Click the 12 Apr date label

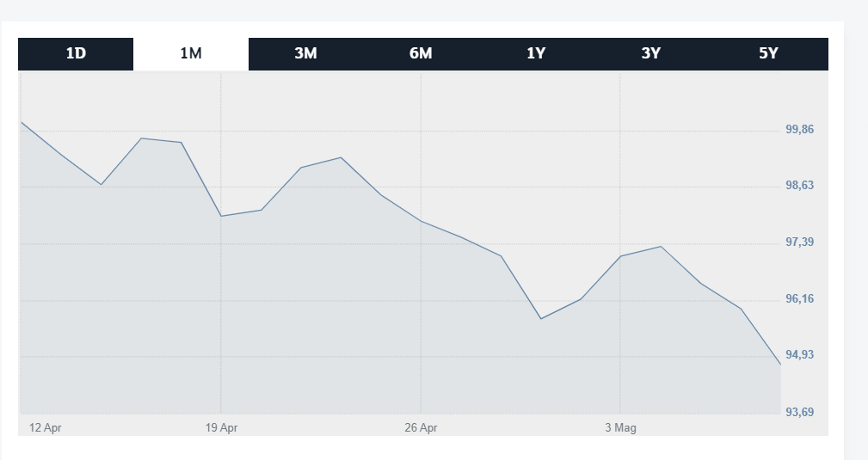pyautogui.click(x=45, y=427)
